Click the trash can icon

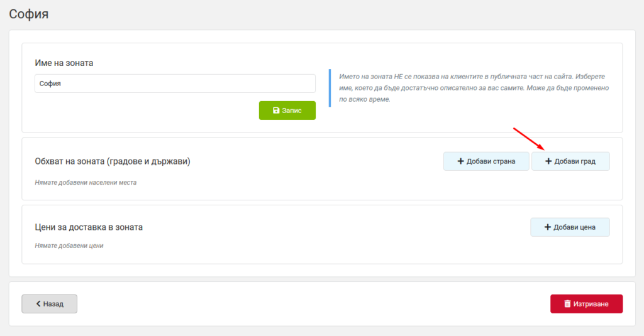tap(567, 303)
